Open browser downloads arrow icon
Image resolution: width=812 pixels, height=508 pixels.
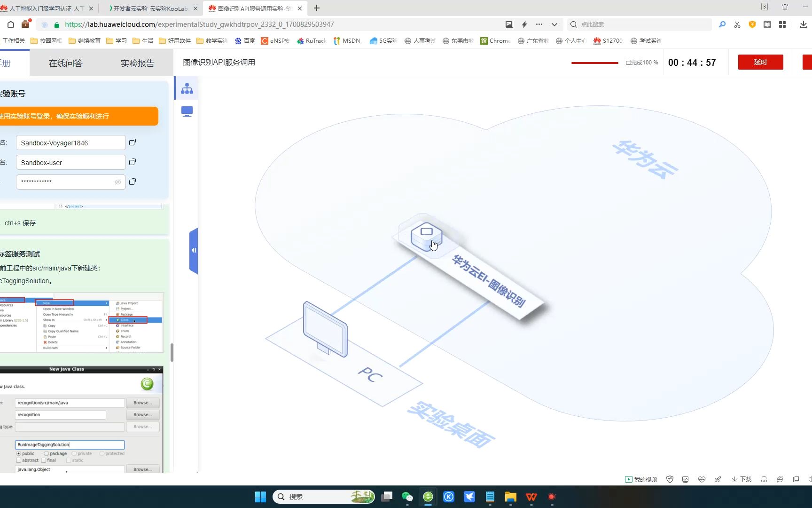point(804,24)
